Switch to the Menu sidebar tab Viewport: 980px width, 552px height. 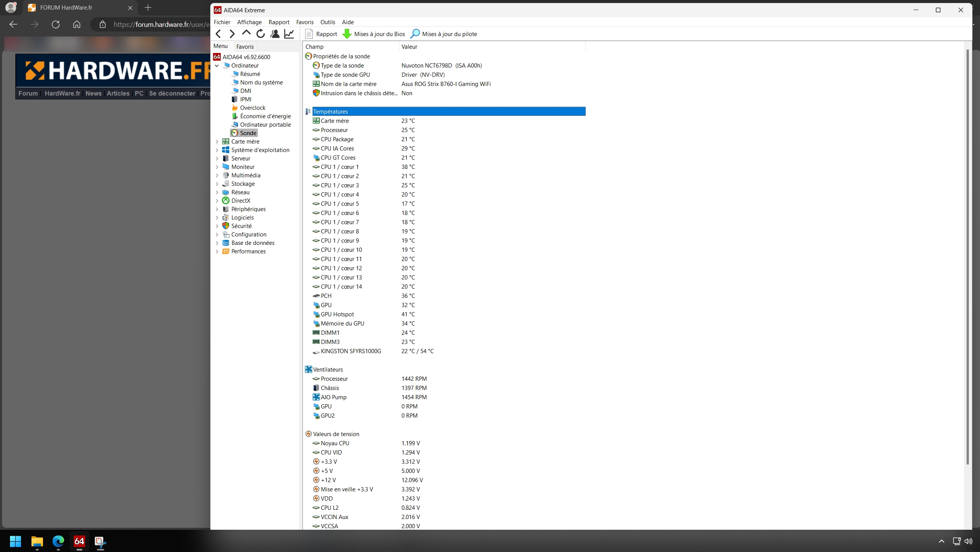pos(221,46)
